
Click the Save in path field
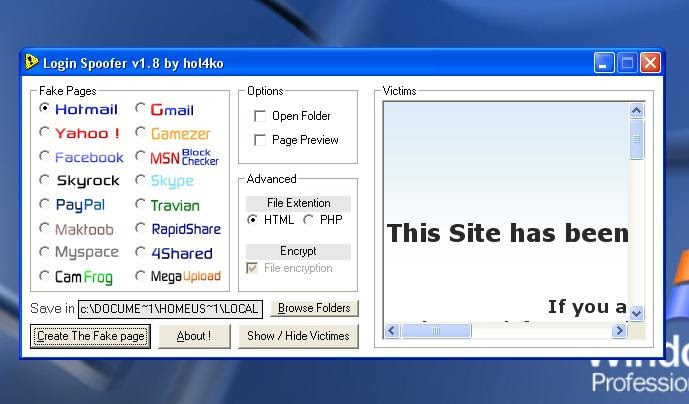coord(170,309)
